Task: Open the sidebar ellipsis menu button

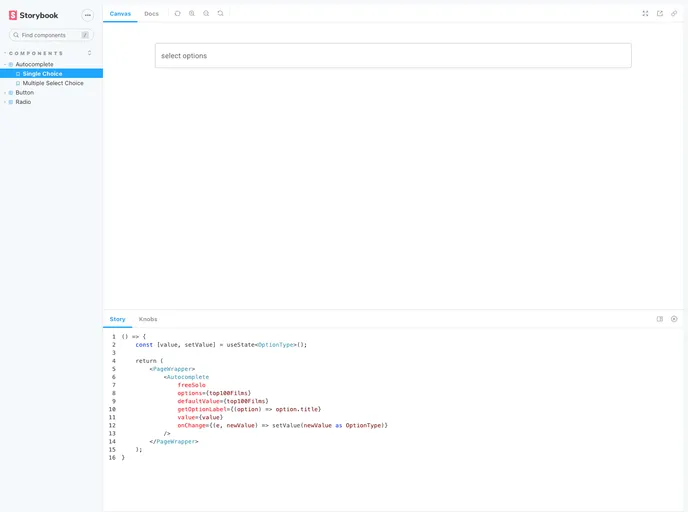Action: coord(88,15)
